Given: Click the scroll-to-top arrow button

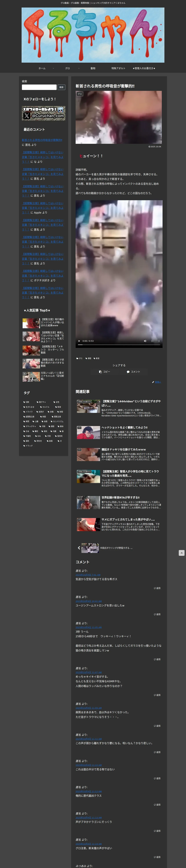Looking at the screenshot, I should [182, 553].
